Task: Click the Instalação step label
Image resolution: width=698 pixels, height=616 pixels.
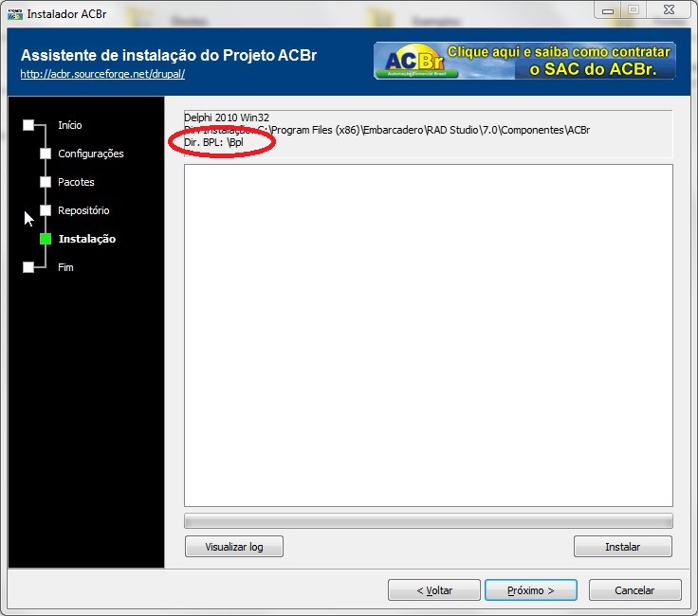Action: [87, 239]
